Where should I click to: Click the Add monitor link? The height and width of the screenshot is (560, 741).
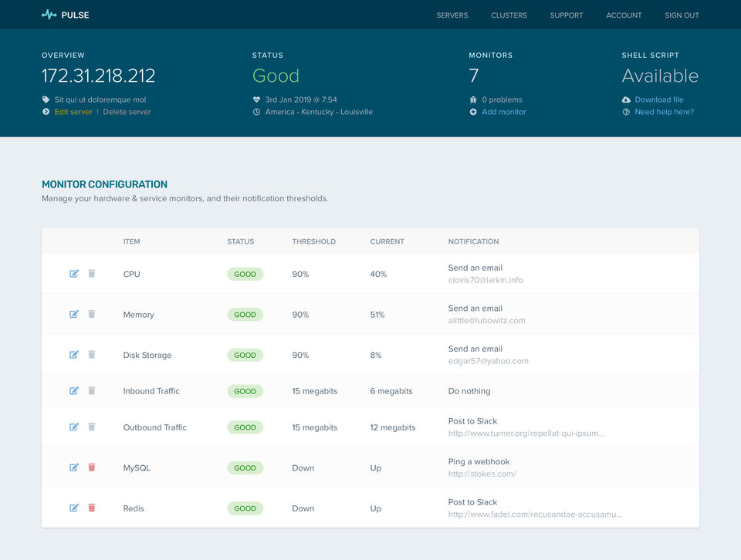tap(504, 112)
